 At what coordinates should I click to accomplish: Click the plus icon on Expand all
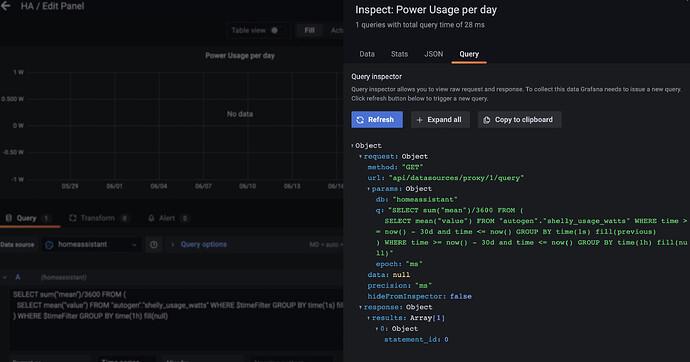tap(419, 120)
